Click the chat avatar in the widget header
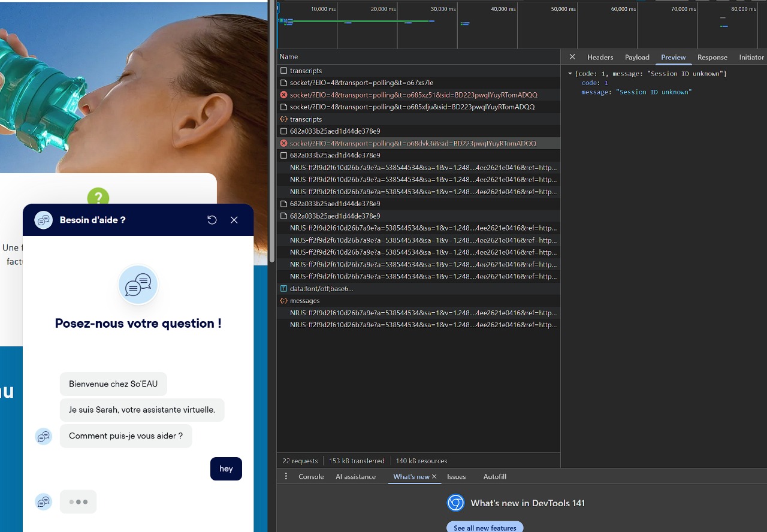This screenshot has width=767, height=532. 44,220
